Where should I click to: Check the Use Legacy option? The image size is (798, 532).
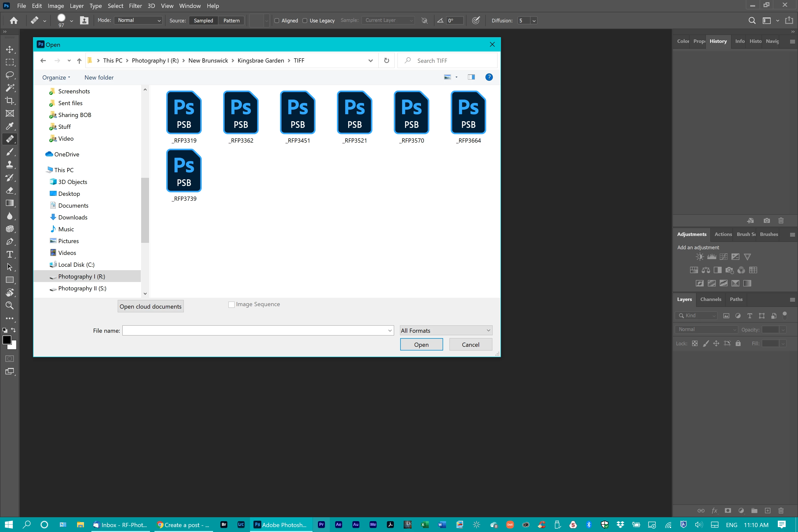pyautogui.click(x=305, y=21)
